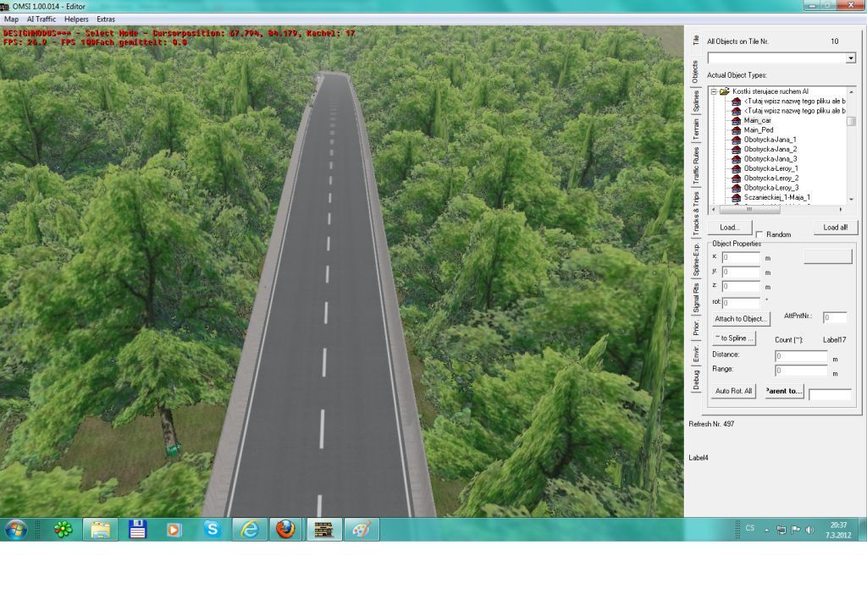Collapse the Kostki sterujące ruchem AI folder
This screenshot has height=616, width=867.
[714, 91]
